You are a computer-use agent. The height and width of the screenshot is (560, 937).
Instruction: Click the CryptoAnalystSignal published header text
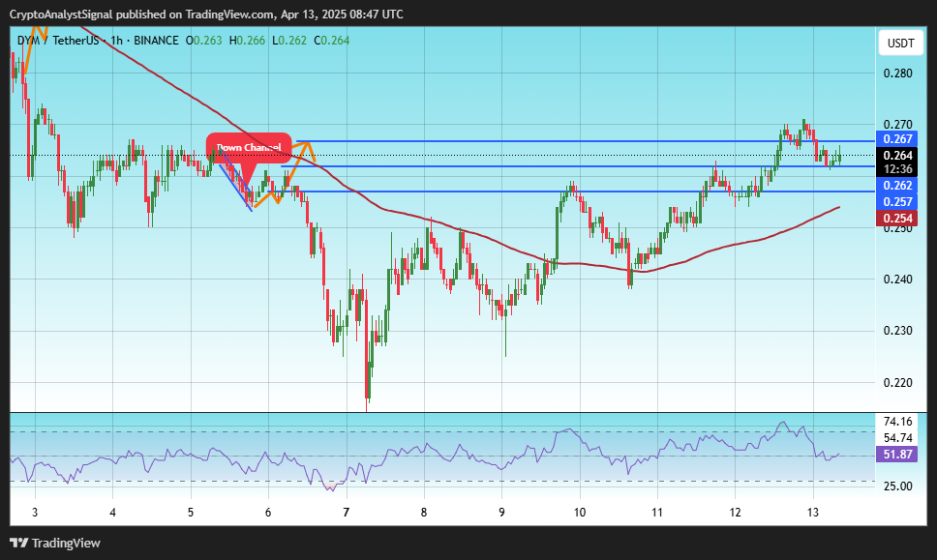click(x=207, y=14)
